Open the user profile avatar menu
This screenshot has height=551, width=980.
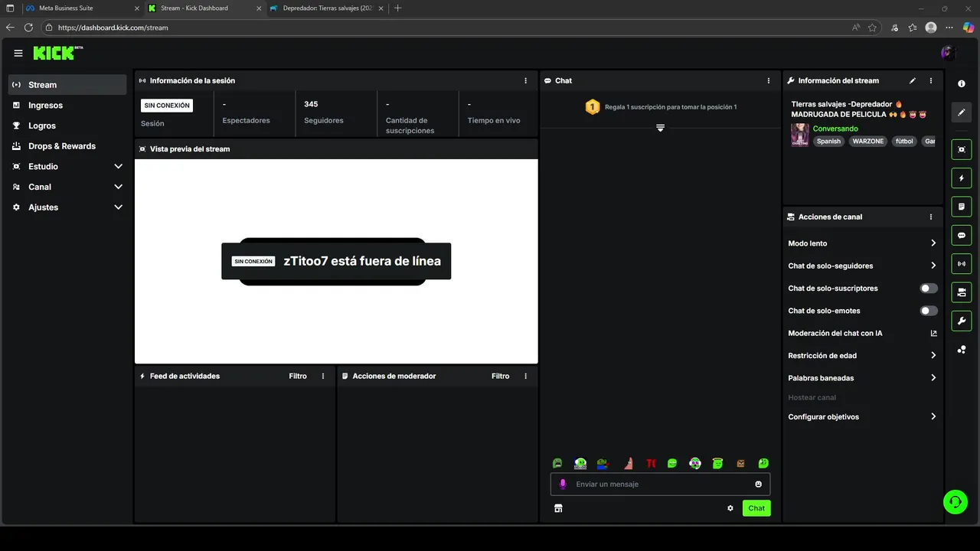pos(948,53)
